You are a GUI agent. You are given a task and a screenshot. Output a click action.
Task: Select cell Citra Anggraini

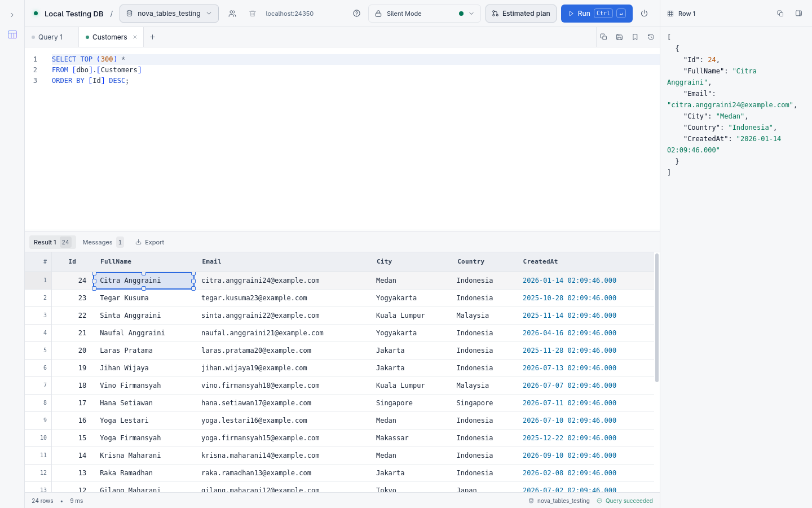[x=144, y=281]
